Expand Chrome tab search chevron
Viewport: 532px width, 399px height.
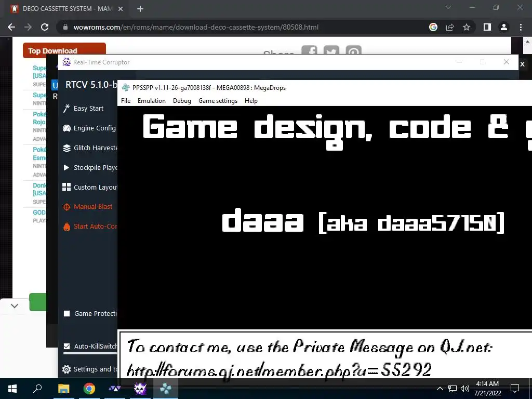pos(448,7)
